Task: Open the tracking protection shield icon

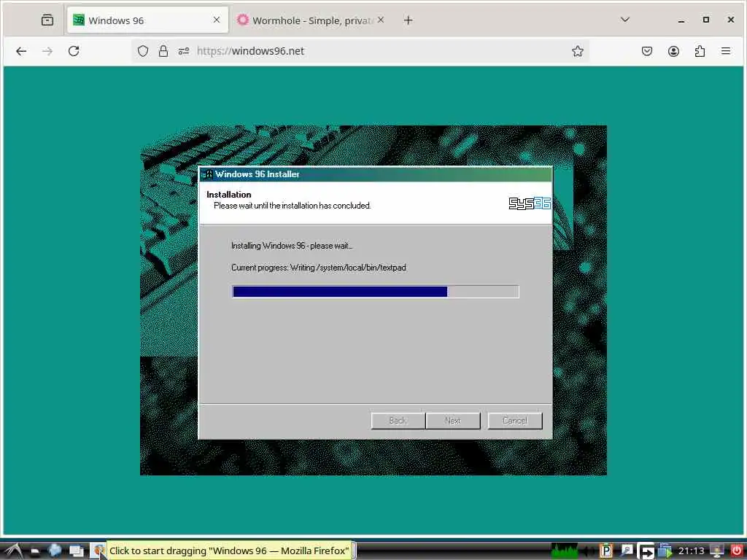Action: [x=143, y=51]
